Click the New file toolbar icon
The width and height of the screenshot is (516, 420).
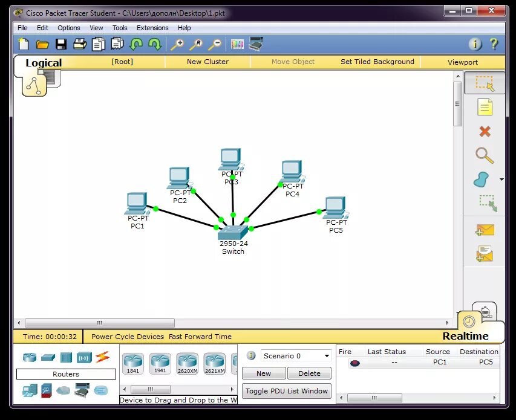coord(24,44)
